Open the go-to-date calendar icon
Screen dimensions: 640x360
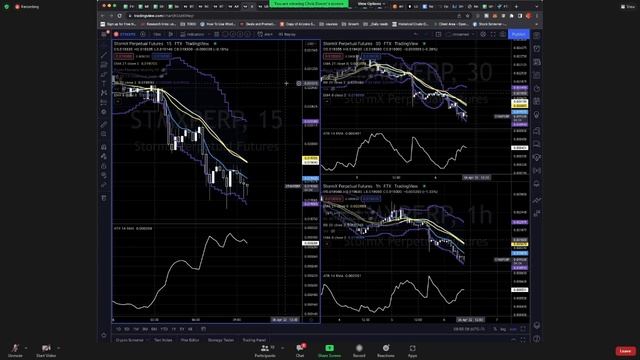point(204,329)
